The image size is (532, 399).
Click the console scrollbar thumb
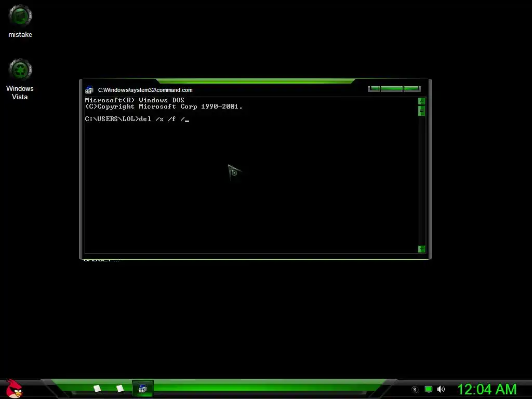[x=421, y=111]
